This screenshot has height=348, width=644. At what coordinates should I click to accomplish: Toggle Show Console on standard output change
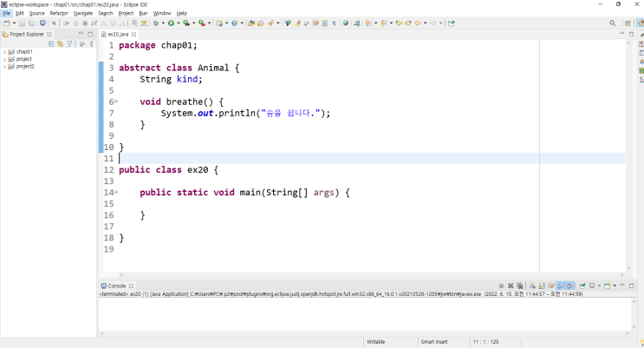(x=560, y=286)
